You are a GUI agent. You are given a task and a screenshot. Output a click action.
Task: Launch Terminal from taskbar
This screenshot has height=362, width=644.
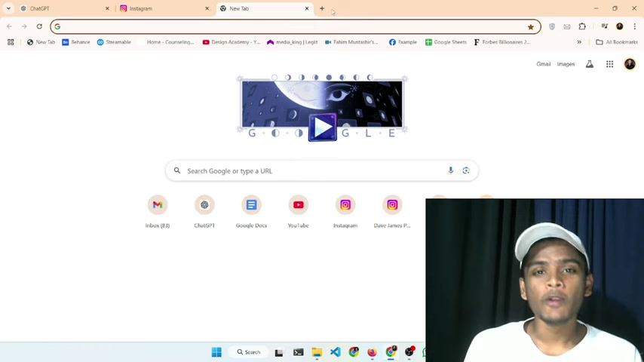298,352
